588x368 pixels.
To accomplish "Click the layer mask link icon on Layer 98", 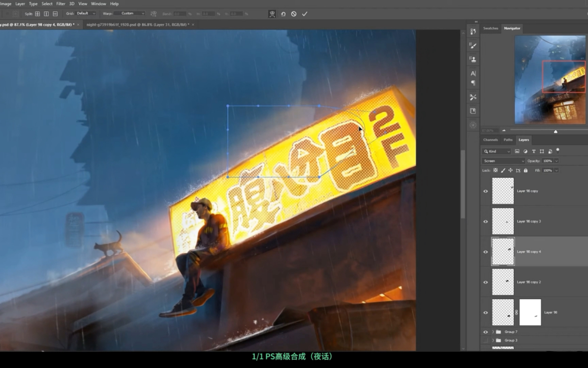I will pyautogui.click(x=517, y=312).
